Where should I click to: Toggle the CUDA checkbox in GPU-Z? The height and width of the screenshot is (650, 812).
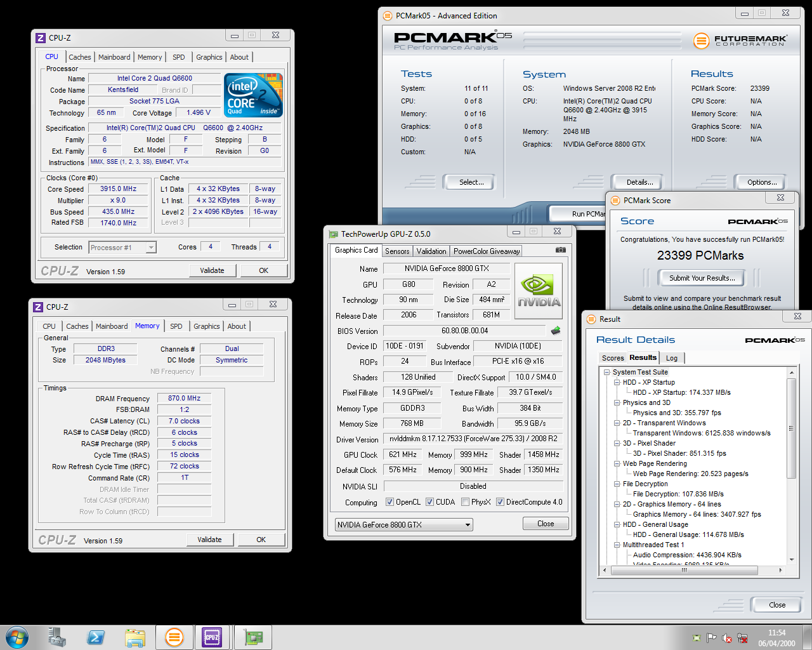click(x=429, y=502)
